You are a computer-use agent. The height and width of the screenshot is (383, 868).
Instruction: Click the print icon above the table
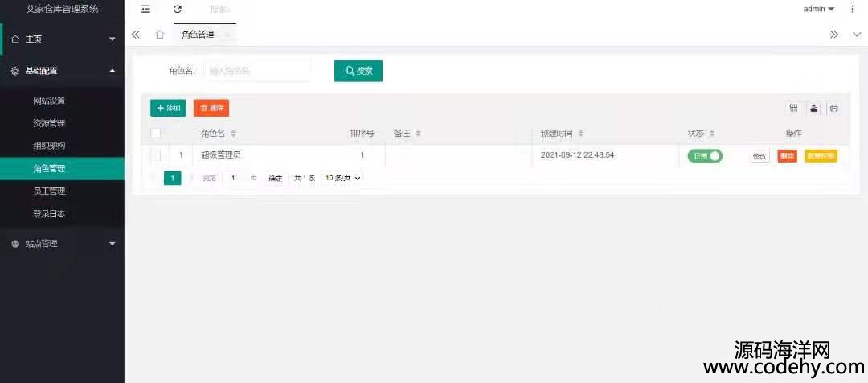tap(833, 108)
